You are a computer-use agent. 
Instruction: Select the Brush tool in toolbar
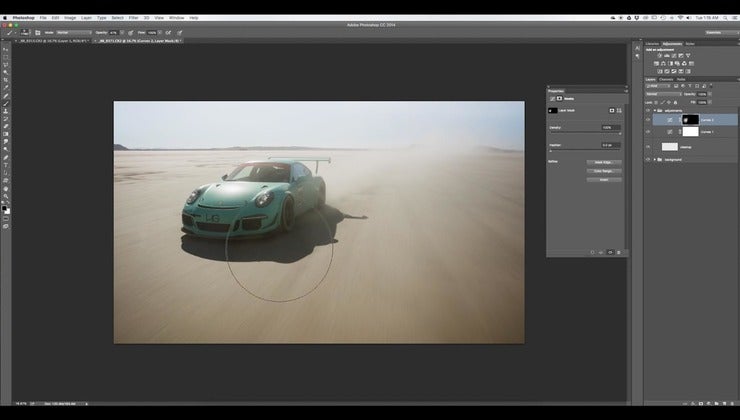tap(6, 103)
